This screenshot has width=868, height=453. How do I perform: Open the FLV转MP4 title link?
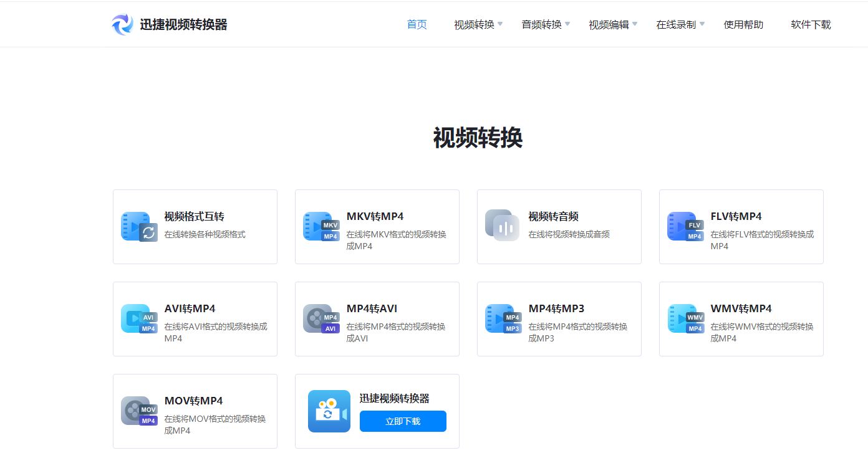click(x=736, y=216)
